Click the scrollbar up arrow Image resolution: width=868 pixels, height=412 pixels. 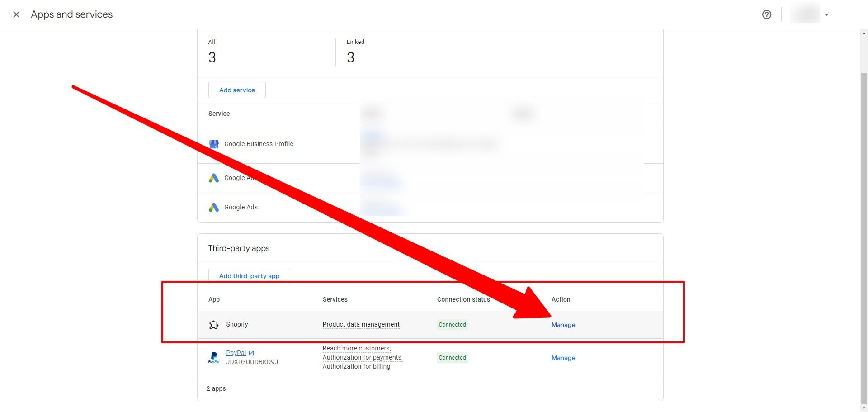coord(864,33)
